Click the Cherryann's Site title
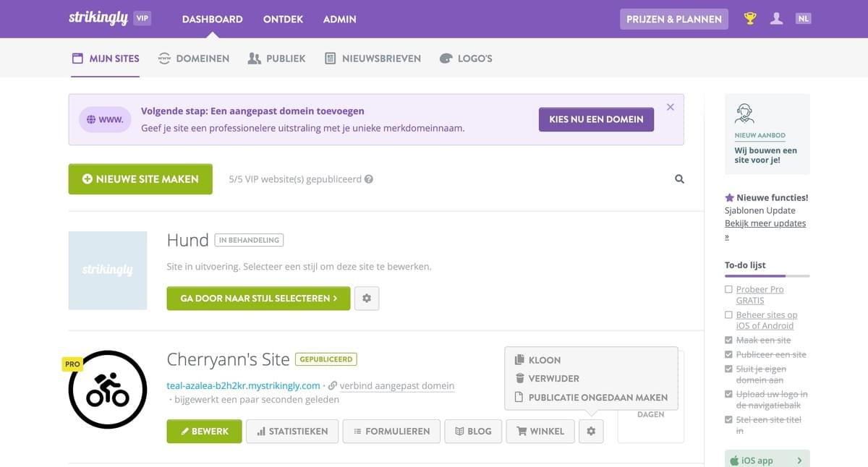The width and height of the screenshot is (868, 467). (228, 359)
